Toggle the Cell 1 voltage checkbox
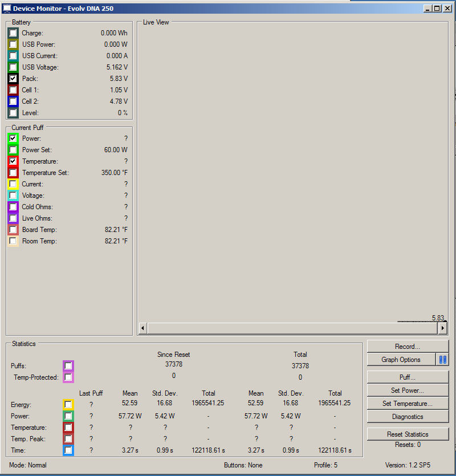 [13, 90]
